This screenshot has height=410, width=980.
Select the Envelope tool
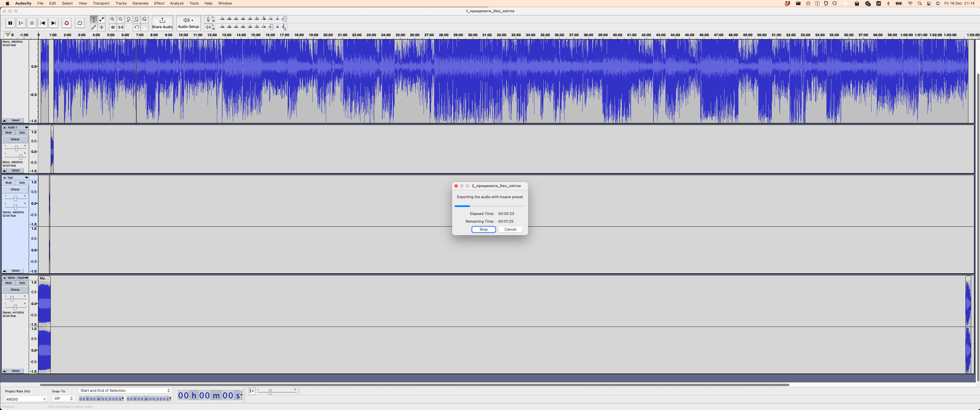point(102,19)
